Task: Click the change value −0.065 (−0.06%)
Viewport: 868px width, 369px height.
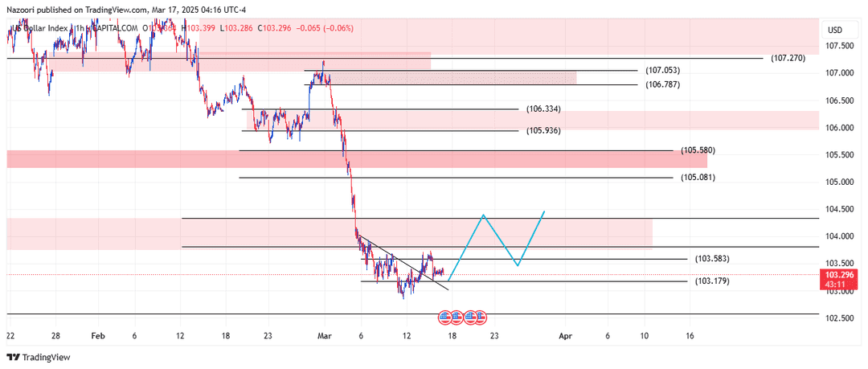Action: (326, 28)
